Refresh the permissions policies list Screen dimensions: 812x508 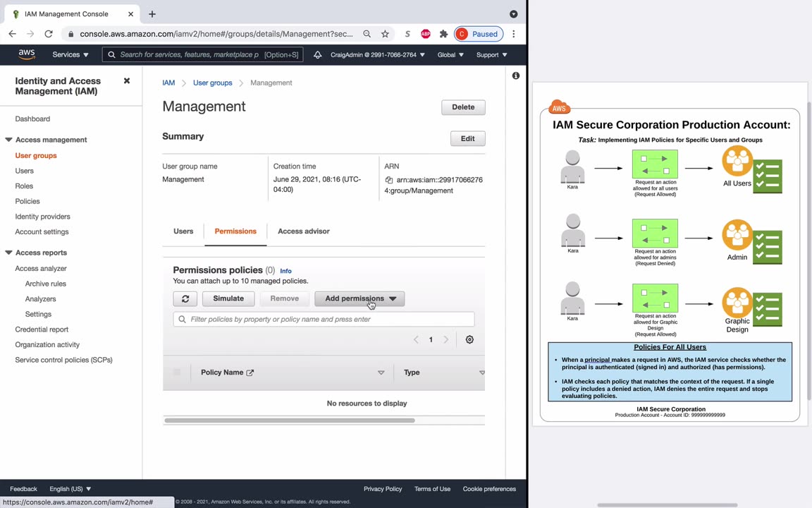point(185,298)
